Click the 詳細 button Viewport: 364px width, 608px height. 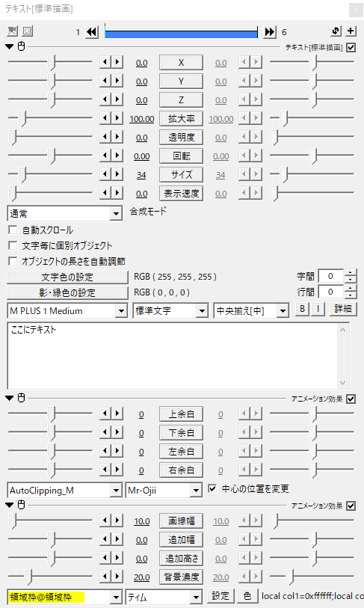click(343, 309)
